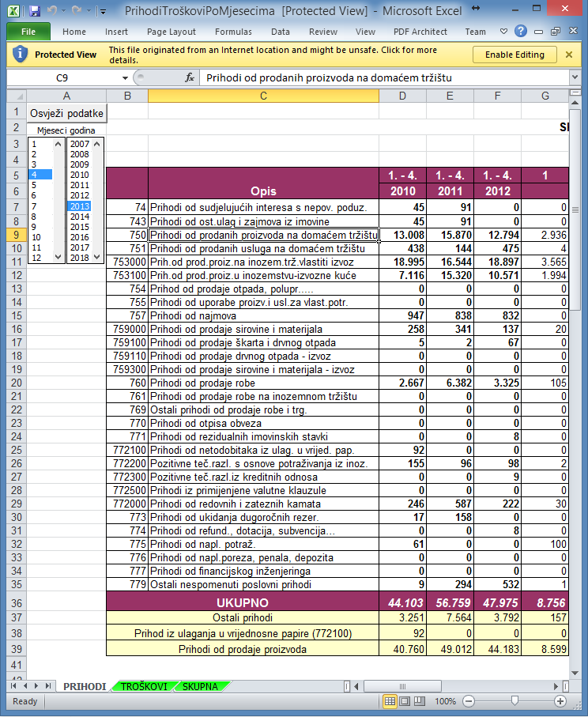The height and width of the screenshot is (717, 588).
Task: Select the PRIHODI sheet tab
Action: click(85, 686)
